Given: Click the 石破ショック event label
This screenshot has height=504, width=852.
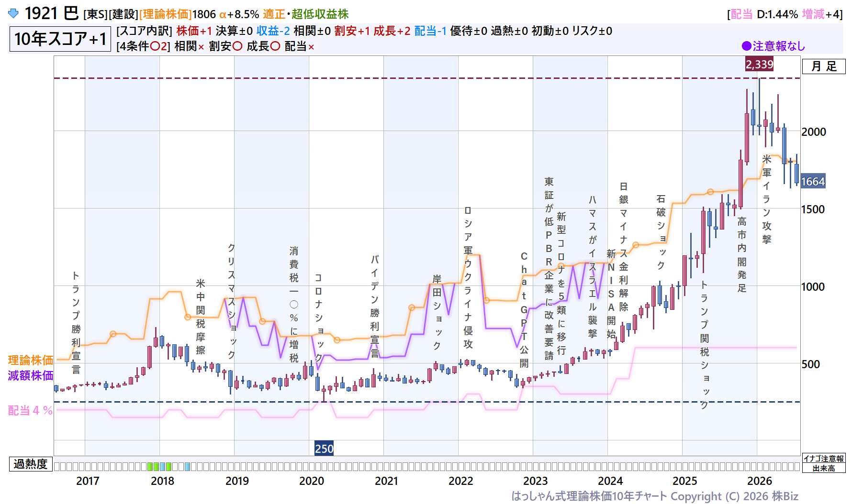Looking at the screenshot, I should pyautogui.click(x=661, y=232).
